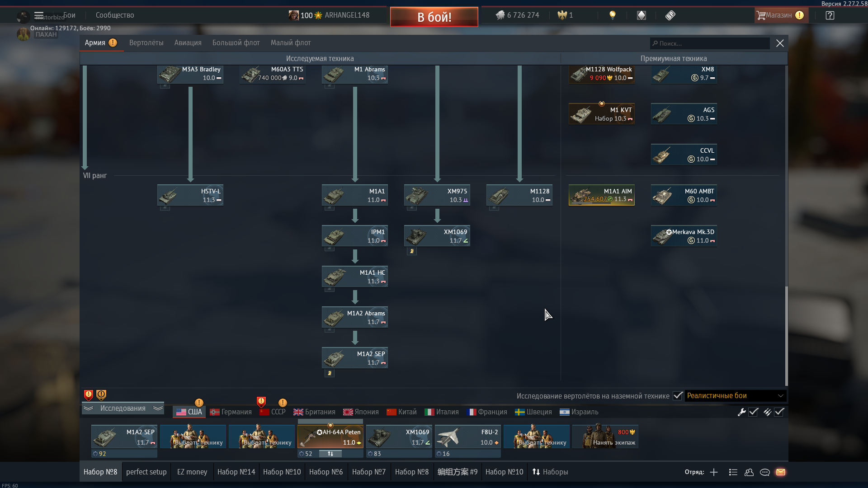Open the squad list icon

pos(733,472)
